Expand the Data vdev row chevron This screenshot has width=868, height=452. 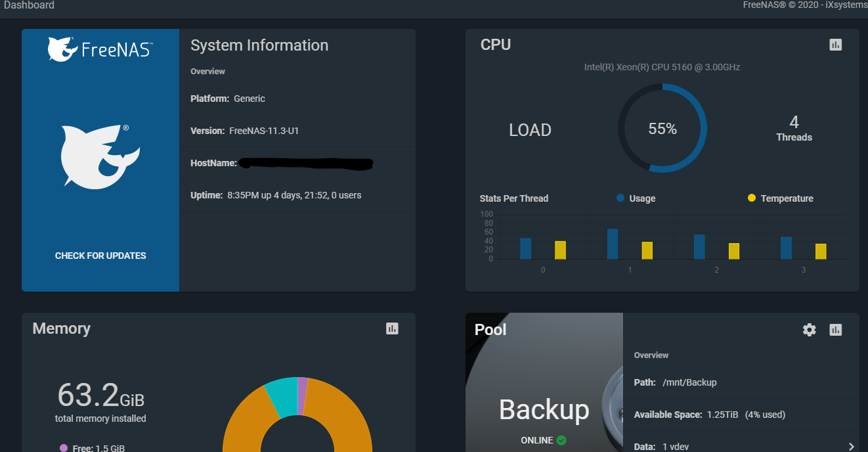(852, 447)
